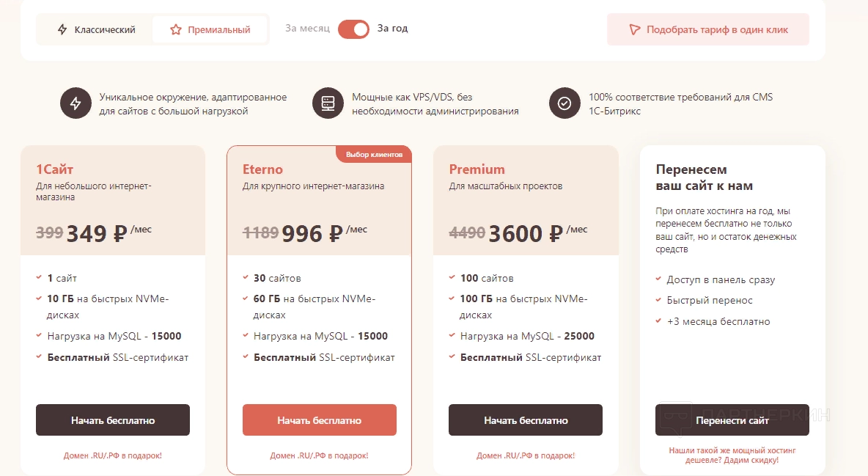Click the "Выбор клиентов" badge on Eterno
Screen dimensions: 868x476
pyautogui.click(x=375, y=155)
